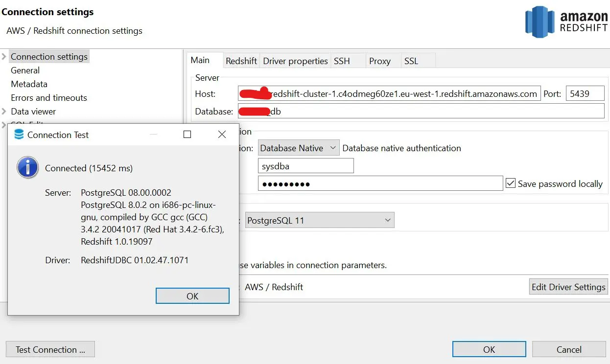This screenshot has width=610, height=364.
Task: Toggle the Save password locally checkbox
Action: [511, 183]
